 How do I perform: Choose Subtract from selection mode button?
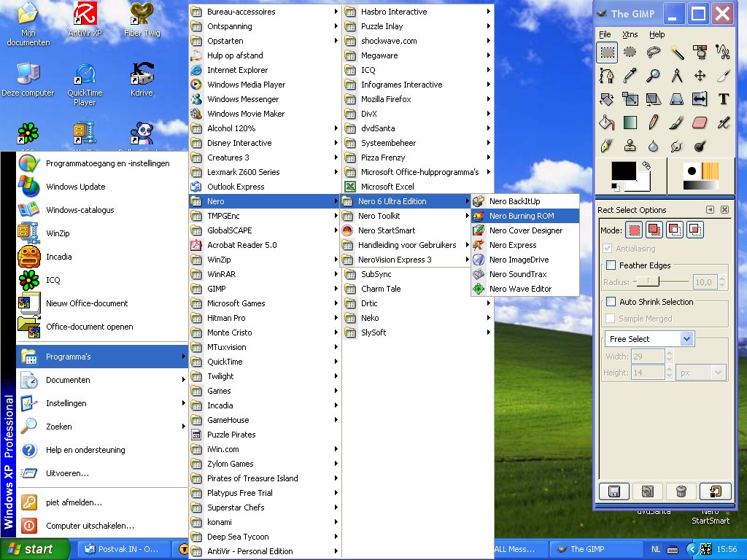click(675, 230)
